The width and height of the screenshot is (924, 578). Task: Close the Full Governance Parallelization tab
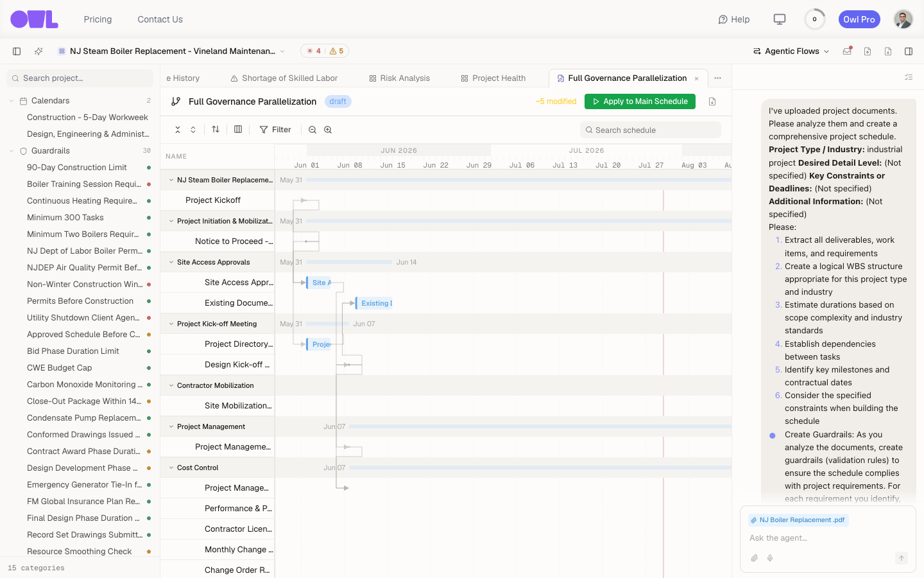(x=696, y=78)
